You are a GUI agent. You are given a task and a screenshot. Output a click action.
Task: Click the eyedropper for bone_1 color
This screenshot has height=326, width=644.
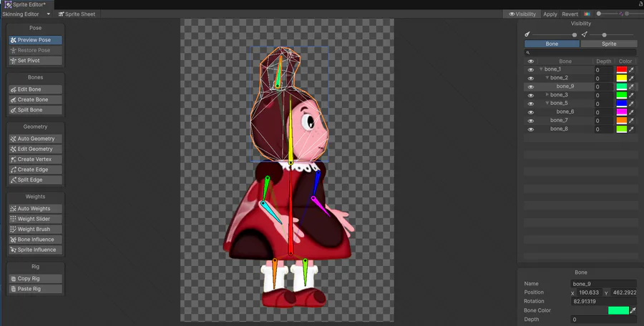point(632,70)
